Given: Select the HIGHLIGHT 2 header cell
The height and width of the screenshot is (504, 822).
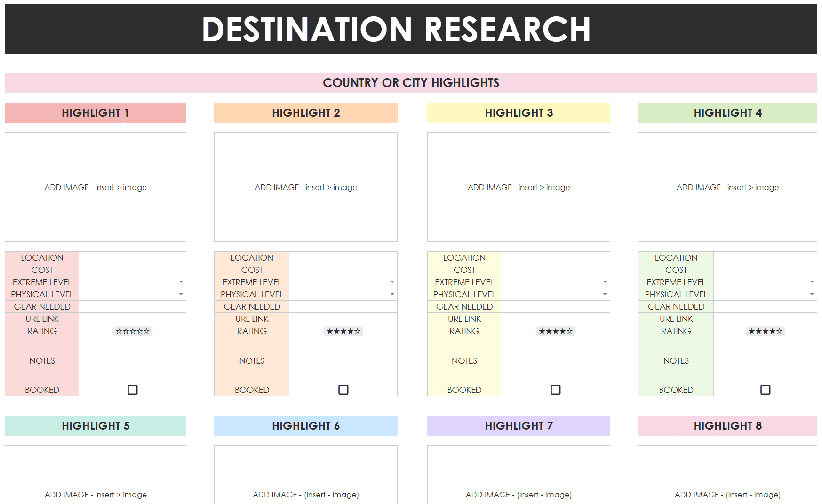Looking at the screenshot, I should [x=306, y=113].
